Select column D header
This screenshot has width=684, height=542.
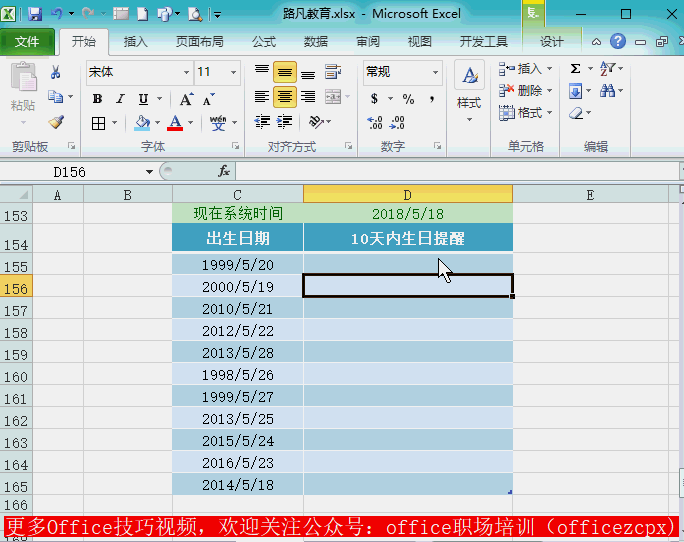pyautogui.click(x=408, y=195)
